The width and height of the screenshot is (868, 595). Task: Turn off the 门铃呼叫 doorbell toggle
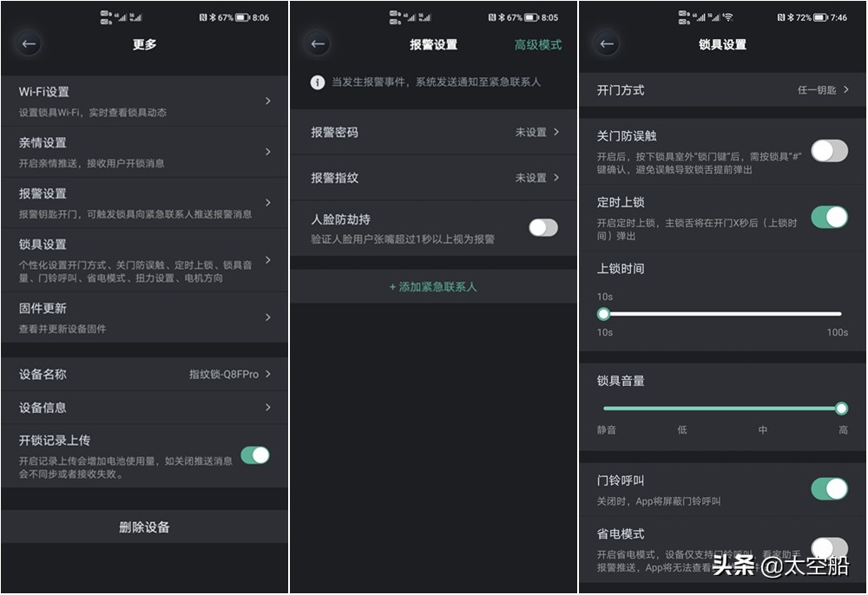[x=829, y=488]
